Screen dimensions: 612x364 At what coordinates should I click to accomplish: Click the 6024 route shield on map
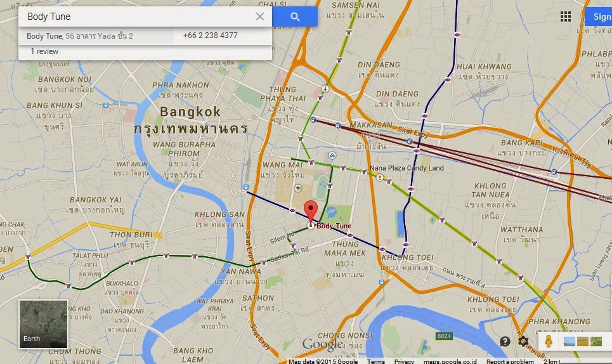click(444, 336)
